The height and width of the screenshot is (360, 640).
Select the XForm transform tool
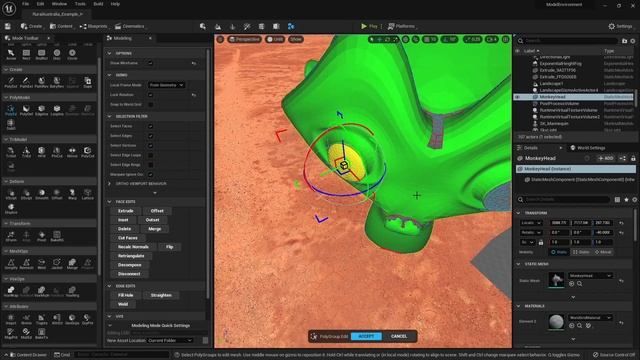[11, 236]
